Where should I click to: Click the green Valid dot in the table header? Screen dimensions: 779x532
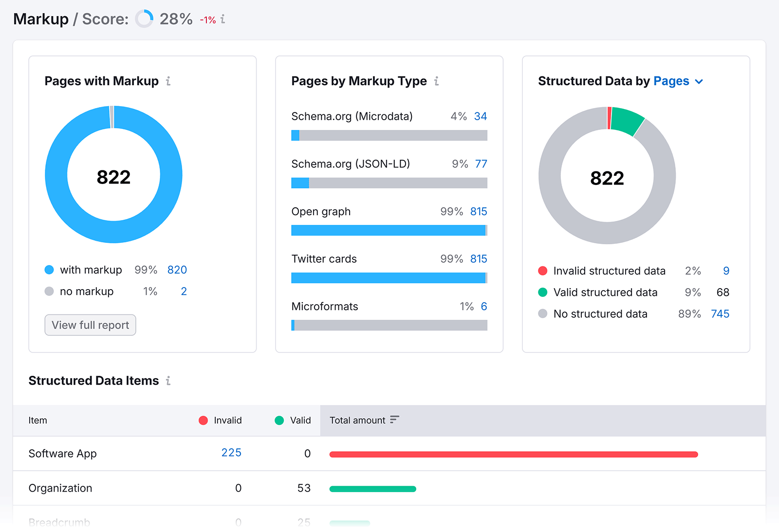click(x=279, y=421)
